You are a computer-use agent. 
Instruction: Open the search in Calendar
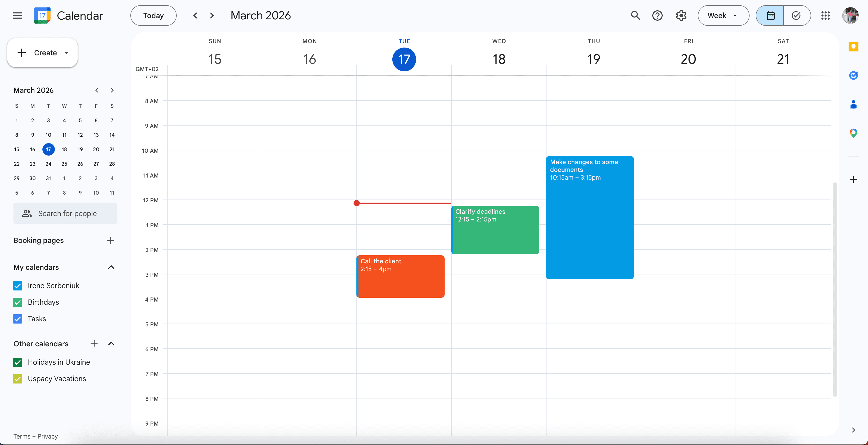635,16
